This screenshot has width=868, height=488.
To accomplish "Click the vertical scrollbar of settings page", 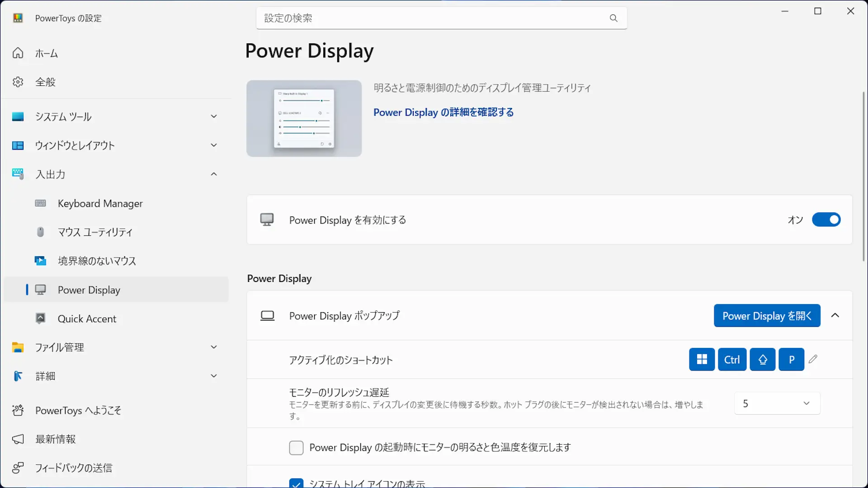I will pos(863,176).
